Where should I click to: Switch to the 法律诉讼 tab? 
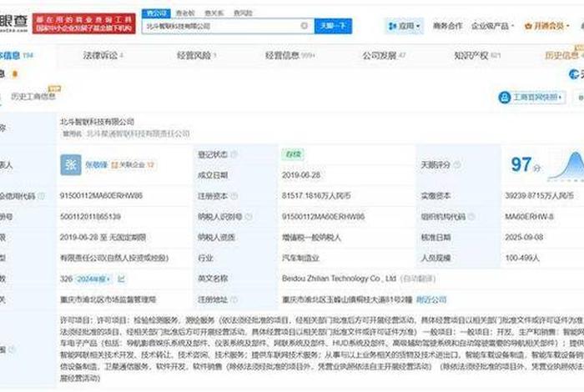point(103,56)
